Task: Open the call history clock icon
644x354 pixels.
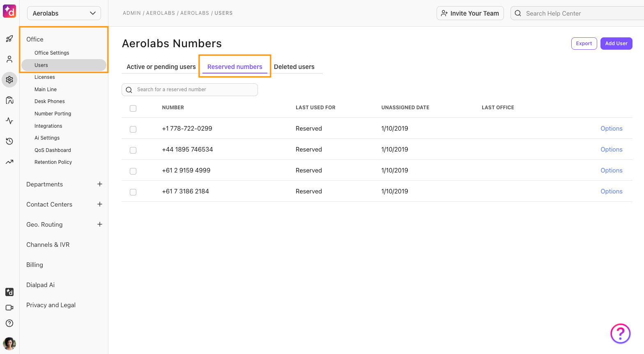Action: coord(9,141)
